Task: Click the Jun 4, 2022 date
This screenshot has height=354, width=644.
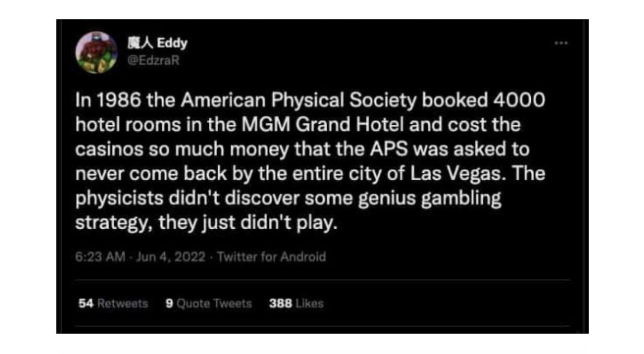Action: [x=172, y=257]
